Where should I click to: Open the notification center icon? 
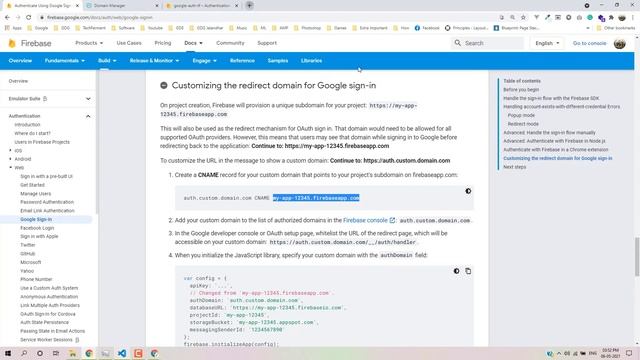pyautogui.click(x=629, y=353)
